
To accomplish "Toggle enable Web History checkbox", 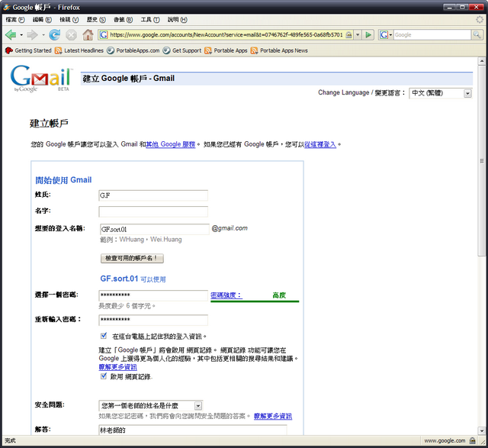I will click(x=104, y=376).
